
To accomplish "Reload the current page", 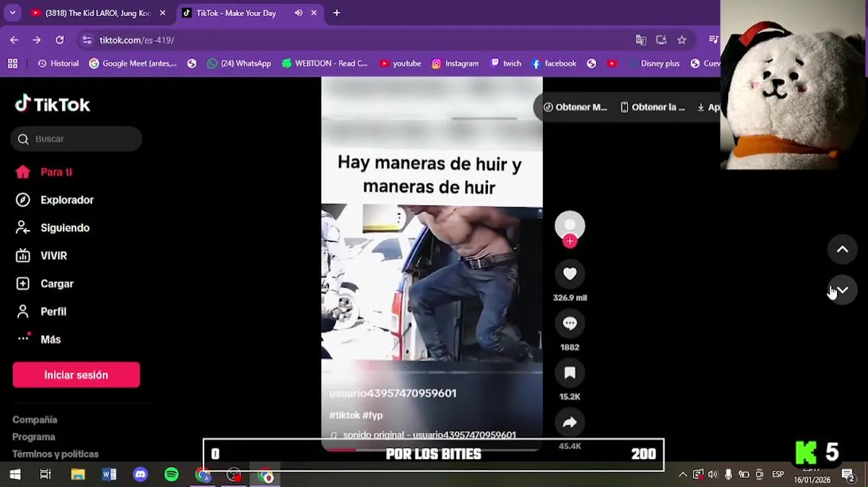I will [x=59, y=40].
